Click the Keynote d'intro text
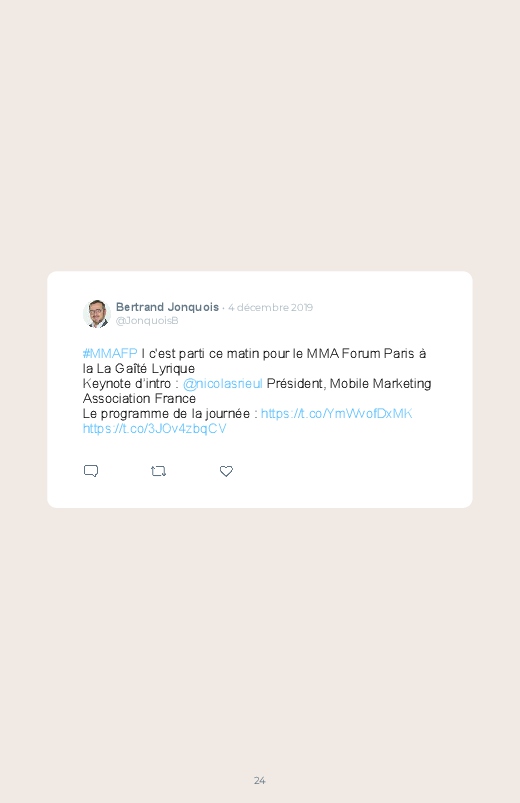The image size is (520, 803). point(127,384)
